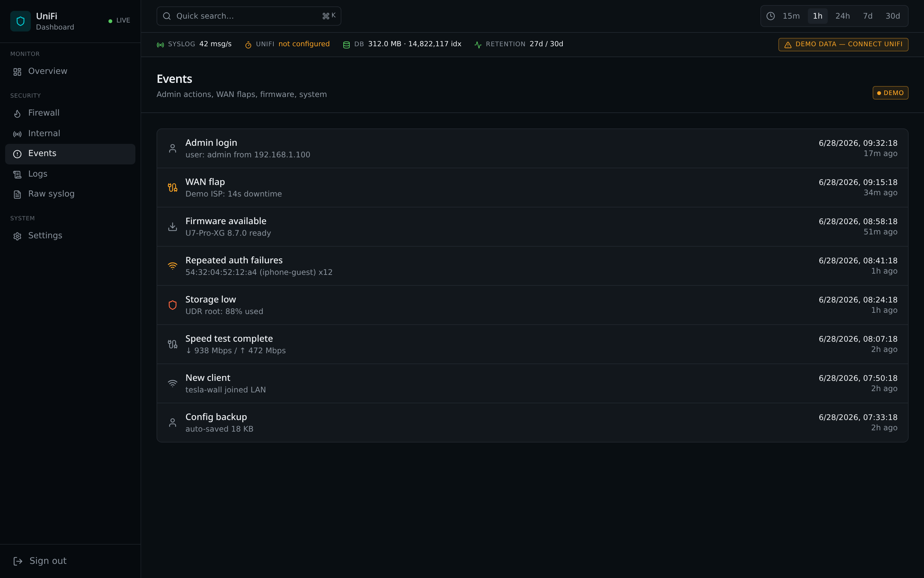Image resolution: width=924 pixels, height=578 pixels.
Task: Select 'Repeated auth failures' event title
Action: coord(234,260)
